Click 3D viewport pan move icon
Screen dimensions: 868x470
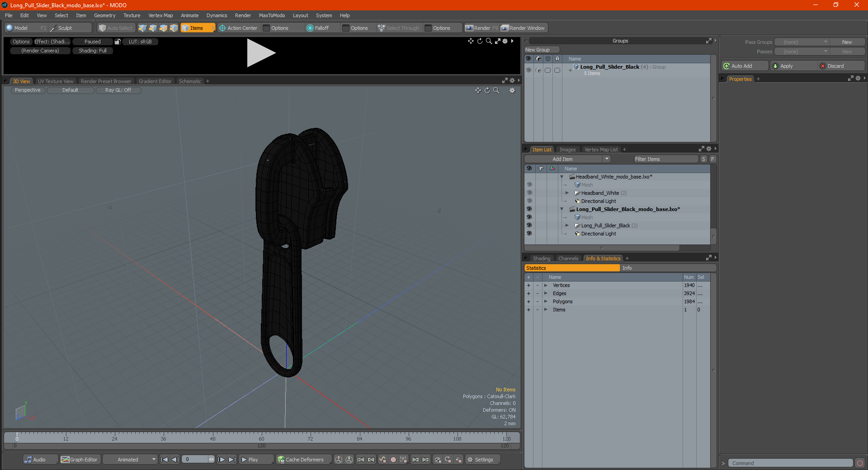pos(478,90)
